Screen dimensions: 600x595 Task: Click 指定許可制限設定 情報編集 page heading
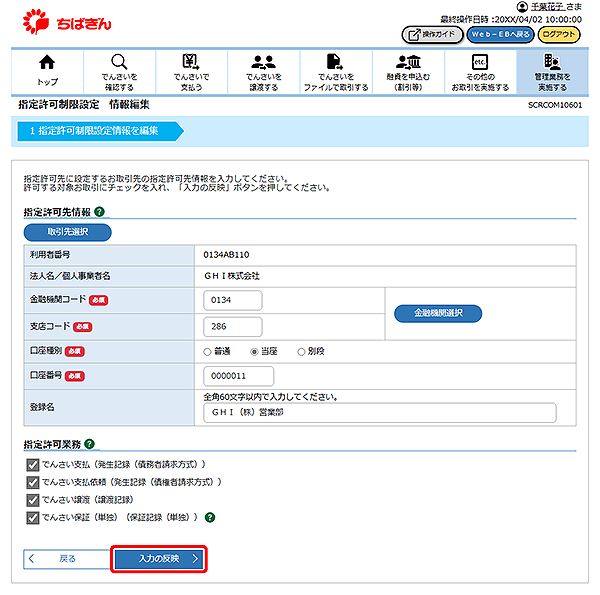point(84,104)
